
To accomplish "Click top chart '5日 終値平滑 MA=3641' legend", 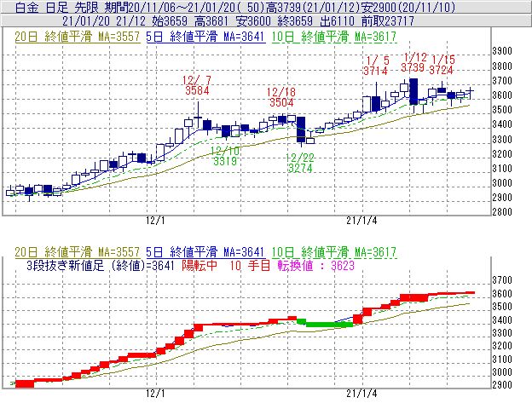I will click(205, 37).
